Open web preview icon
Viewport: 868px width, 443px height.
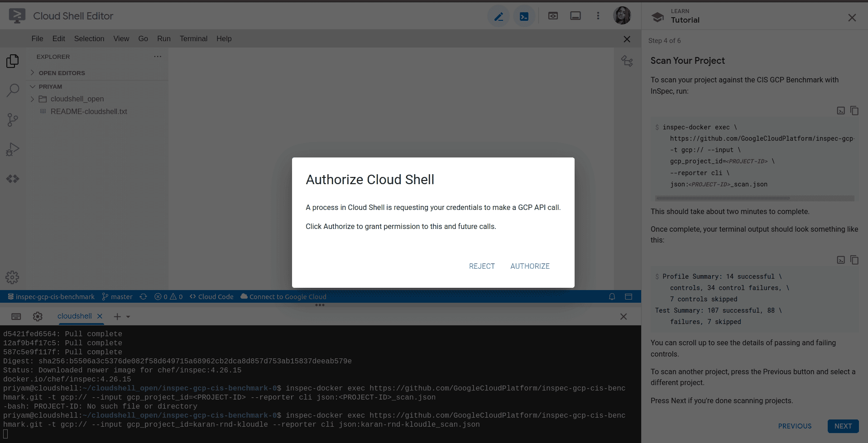coord(553,16)
